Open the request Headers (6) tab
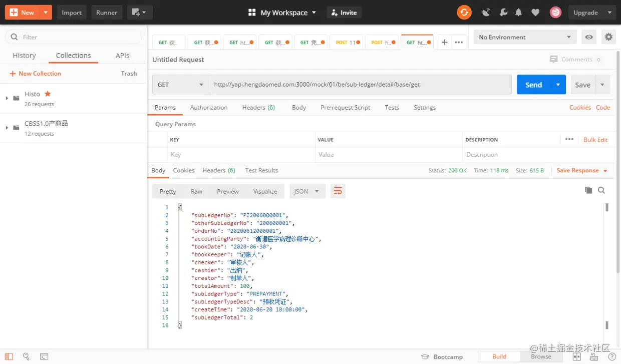Screen dimensions: 621x364 [258, 107]
